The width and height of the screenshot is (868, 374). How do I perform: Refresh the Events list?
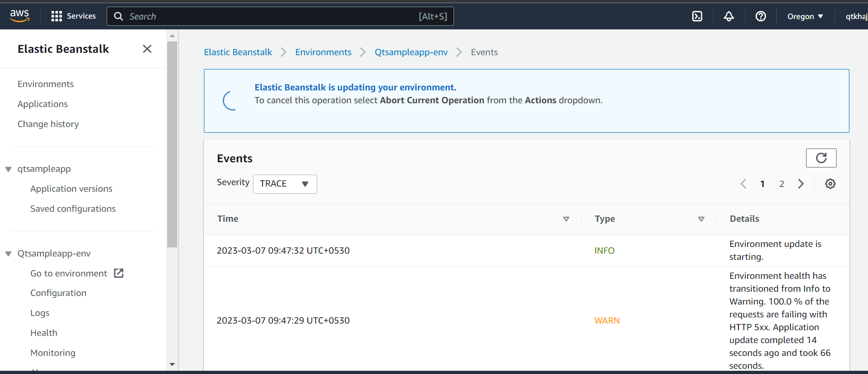pos(821,158)
